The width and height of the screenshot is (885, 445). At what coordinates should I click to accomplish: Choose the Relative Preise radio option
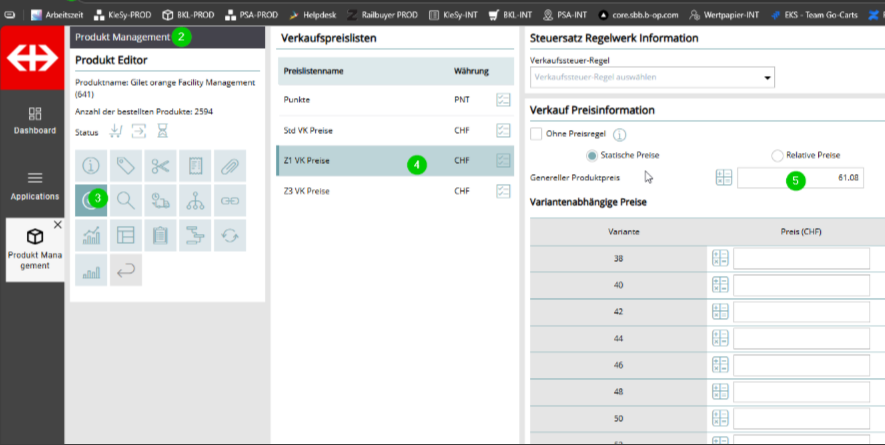point(777,155)
